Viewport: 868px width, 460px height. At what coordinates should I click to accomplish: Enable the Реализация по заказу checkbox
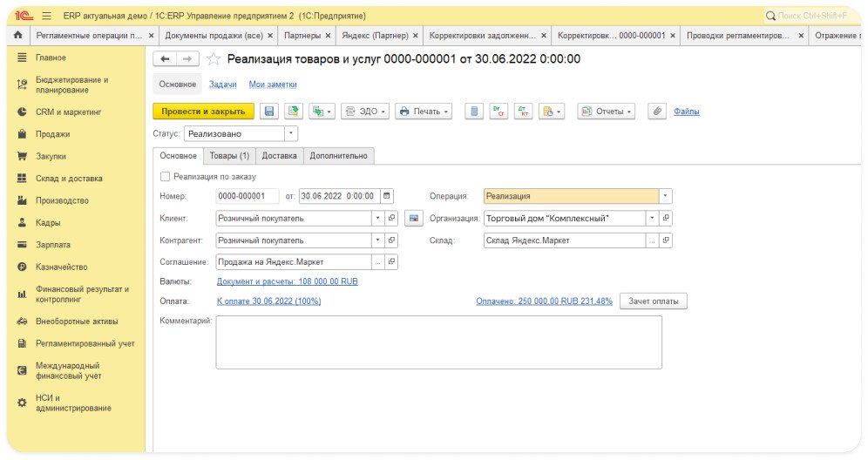(165, 177)
